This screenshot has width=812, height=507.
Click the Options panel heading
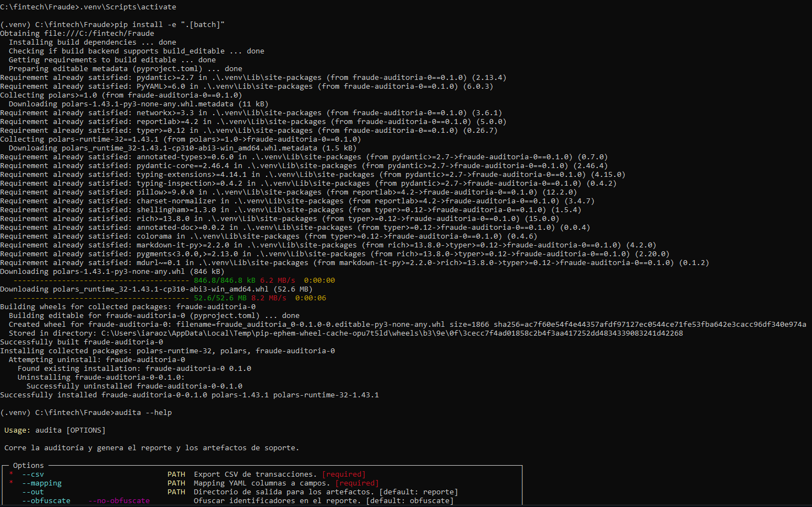pyautogui.click(x=29, y=466)
